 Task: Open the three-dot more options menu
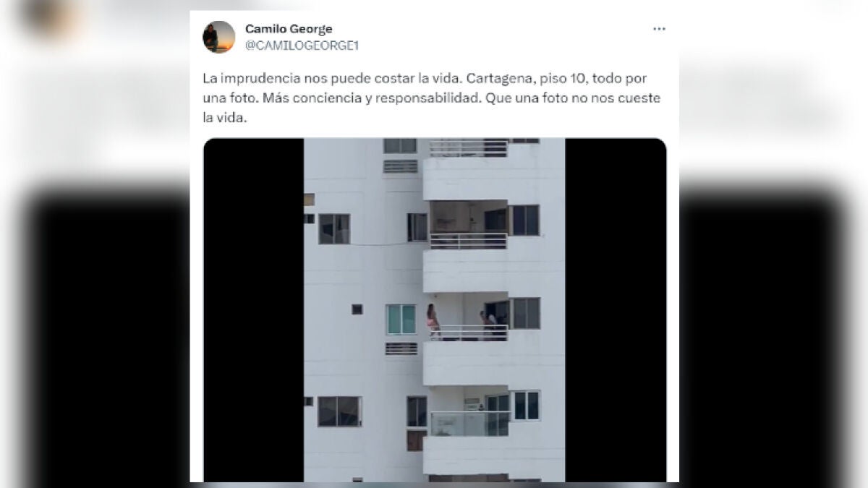tap(659, 29)
